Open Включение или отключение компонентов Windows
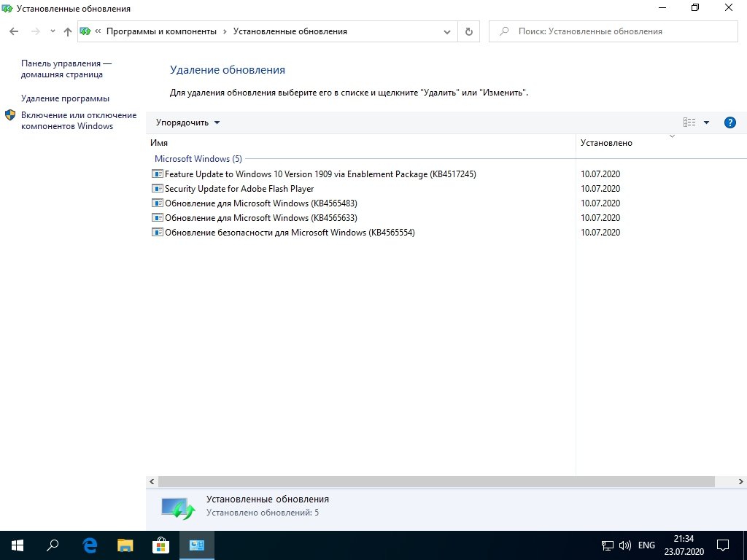The height and width of the screenshot is (560, 747). [79, 120]
